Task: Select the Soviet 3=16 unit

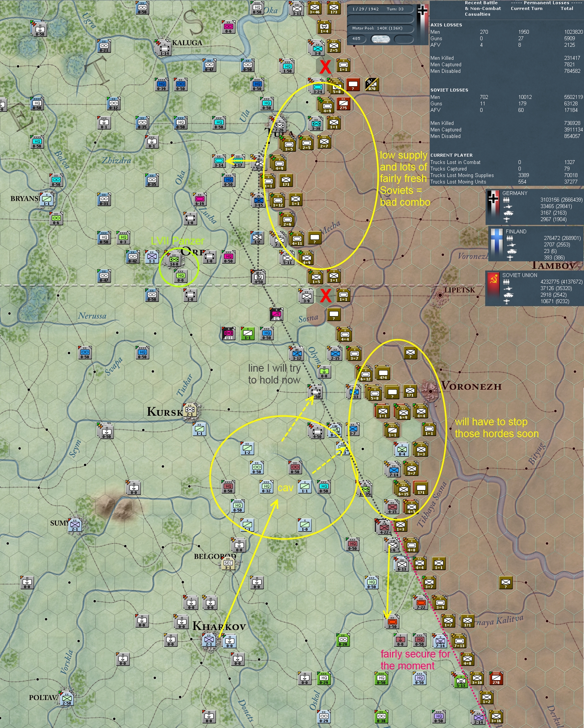Action: click(x=496, y=717)
